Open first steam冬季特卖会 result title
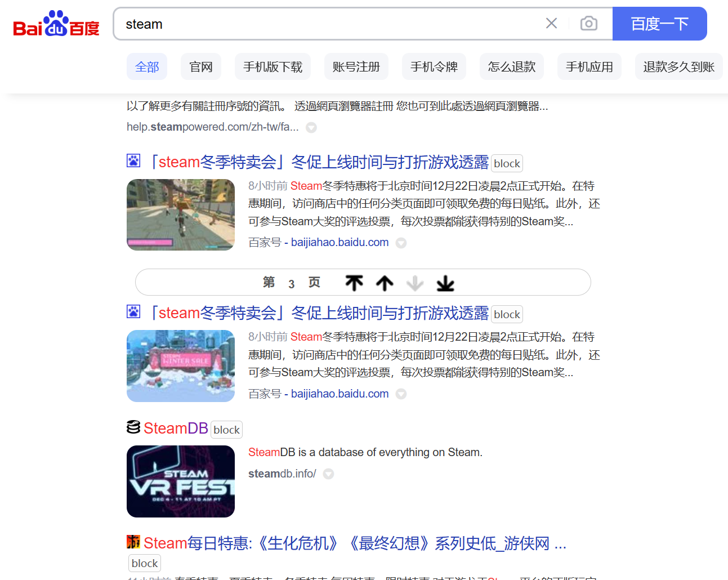The image size is (728, 580). pos(316,162)
